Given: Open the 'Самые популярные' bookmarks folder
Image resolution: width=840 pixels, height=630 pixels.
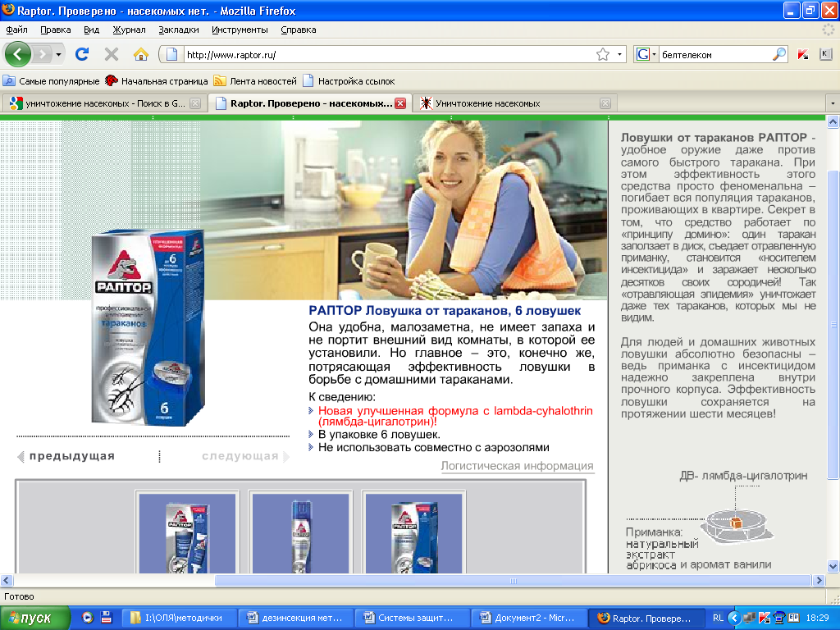Looking at the screenshot, I should 52,81.
